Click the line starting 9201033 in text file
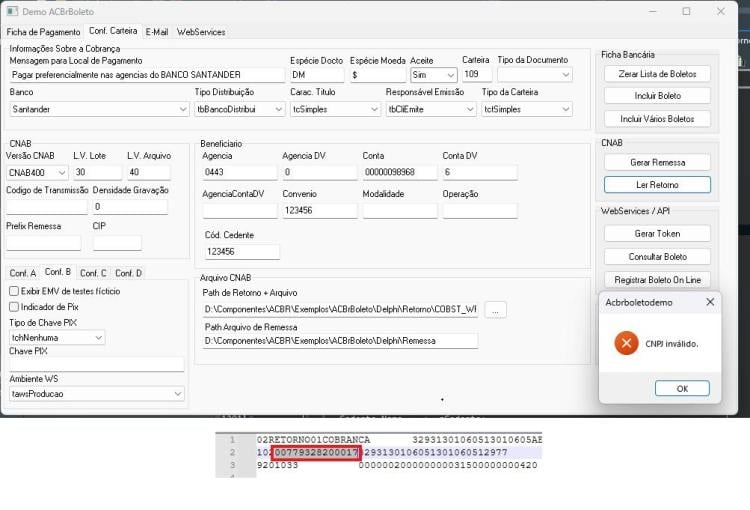This screenshot has width=750, height=510. pos(397,465)
